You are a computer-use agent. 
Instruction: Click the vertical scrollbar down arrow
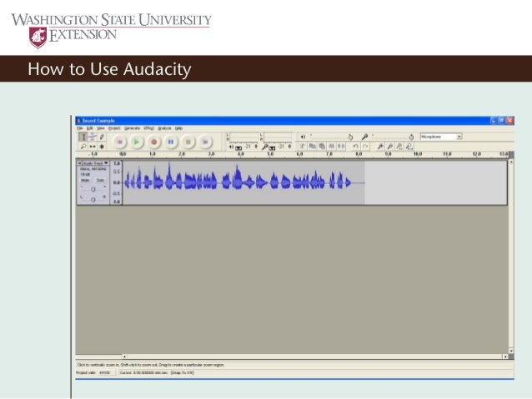point(511,351)
